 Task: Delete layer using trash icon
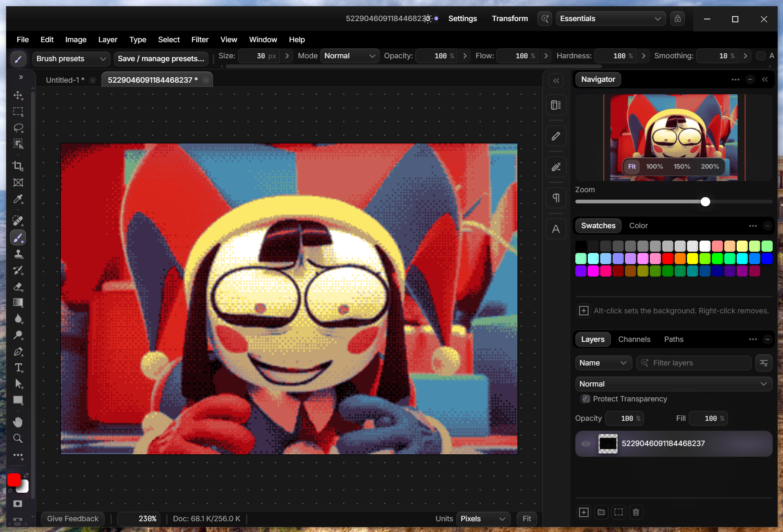(636, 513)
